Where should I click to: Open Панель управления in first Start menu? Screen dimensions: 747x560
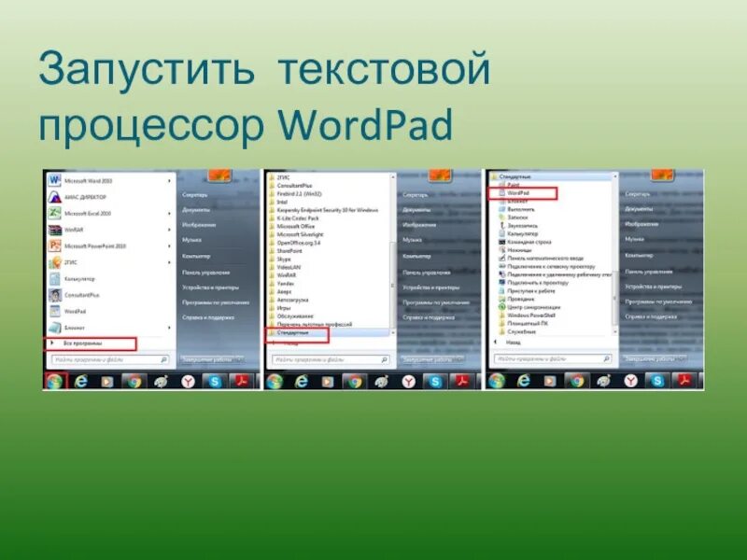(x=205, y=273)
